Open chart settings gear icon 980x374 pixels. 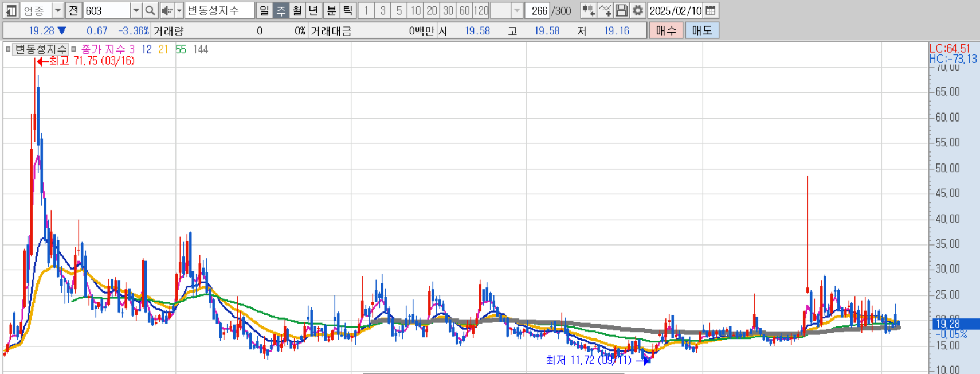637,10
